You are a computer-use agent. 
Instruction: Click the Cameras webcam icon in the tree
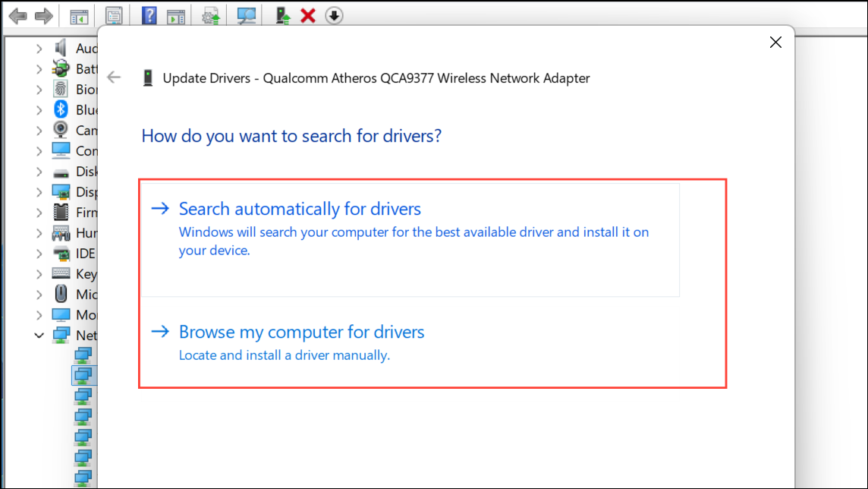click(61, 131)
